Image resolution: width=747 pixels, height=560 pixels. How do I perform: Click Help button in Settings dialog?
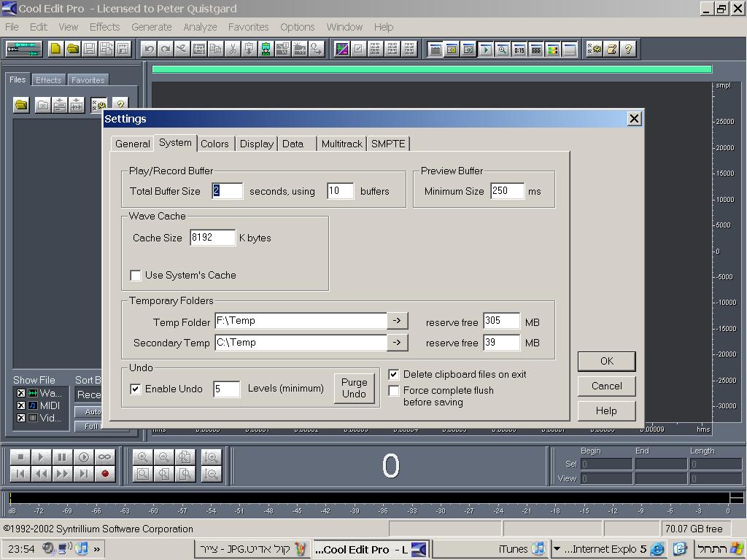click(606, 411)
